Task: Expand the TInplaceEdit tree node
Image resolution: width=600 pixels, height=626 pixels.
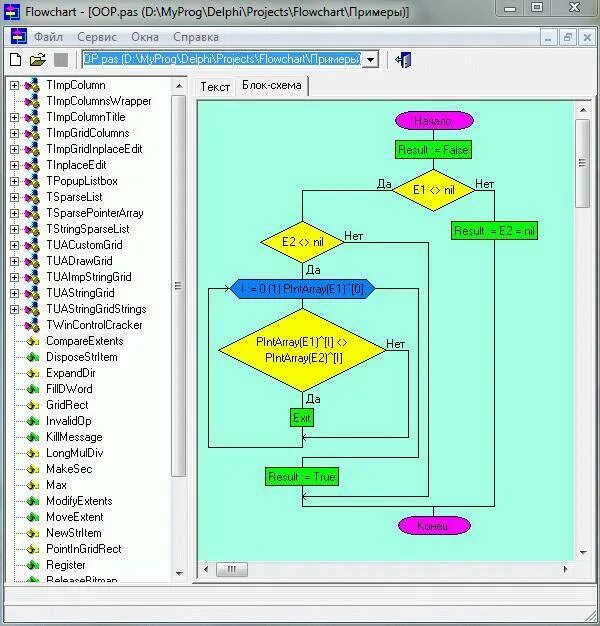Action: (14, 165)
